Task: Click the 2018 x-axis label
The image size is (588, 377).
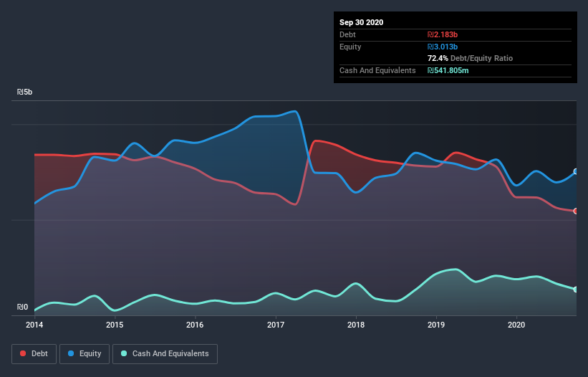Action: [356, 325]
